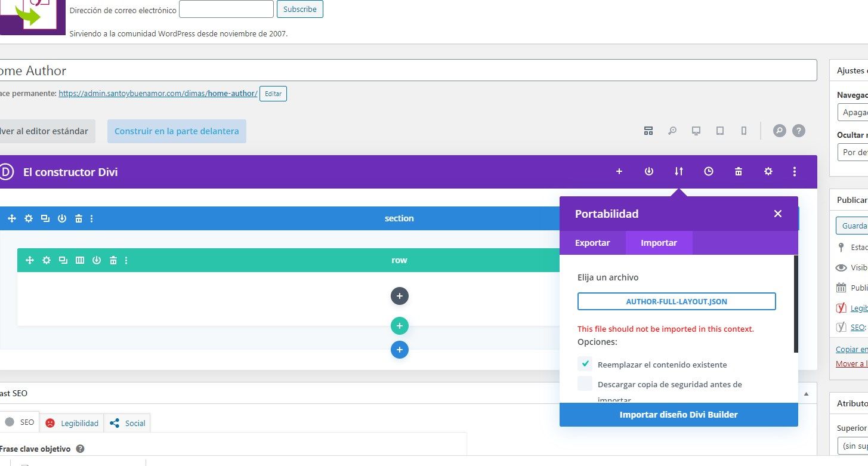Delete the section with trash icon

tap(78, 218)
